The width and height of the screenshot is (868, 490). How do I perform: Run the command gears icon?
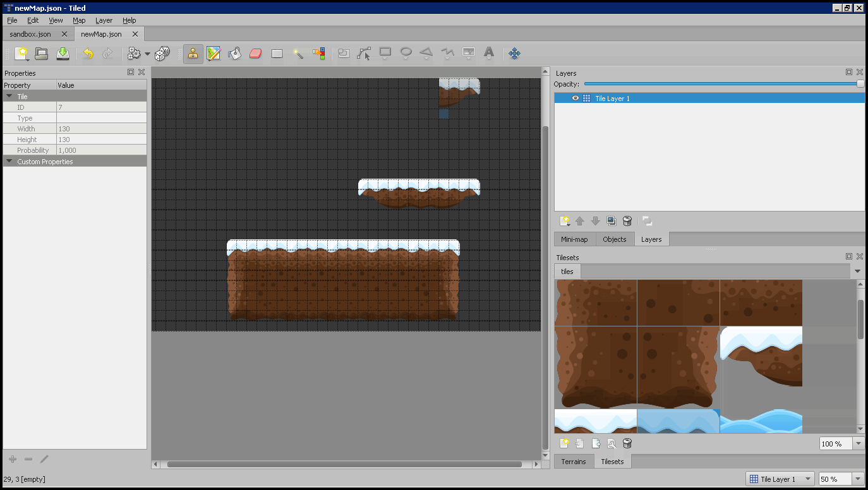[134, 54]
